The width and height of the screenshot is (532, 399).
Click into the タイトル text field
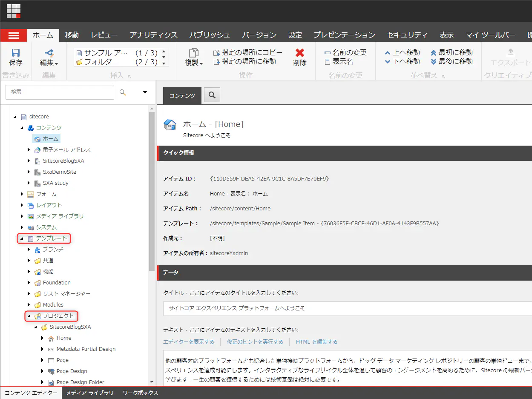click(348, 308)
